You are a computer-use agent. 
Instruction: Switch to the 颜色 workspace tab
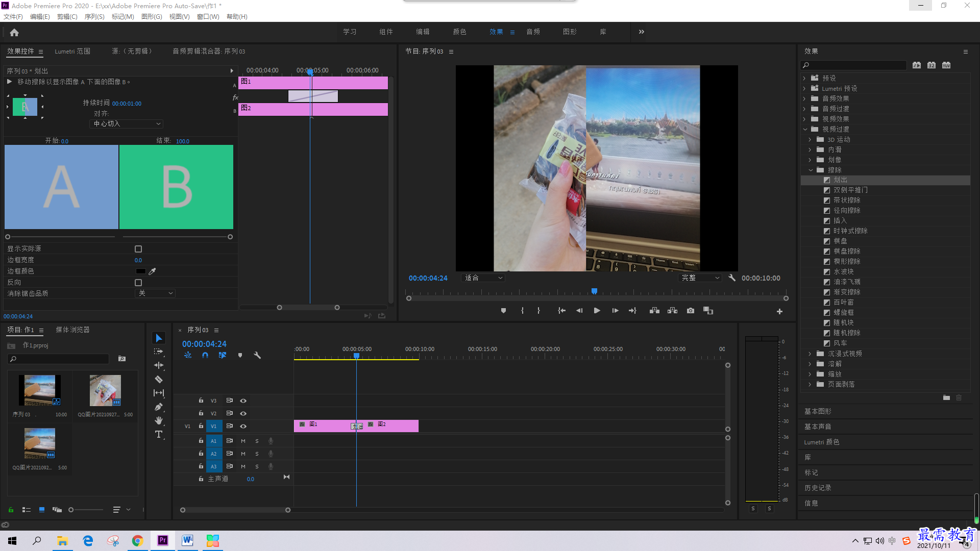[x=459, y=32]
